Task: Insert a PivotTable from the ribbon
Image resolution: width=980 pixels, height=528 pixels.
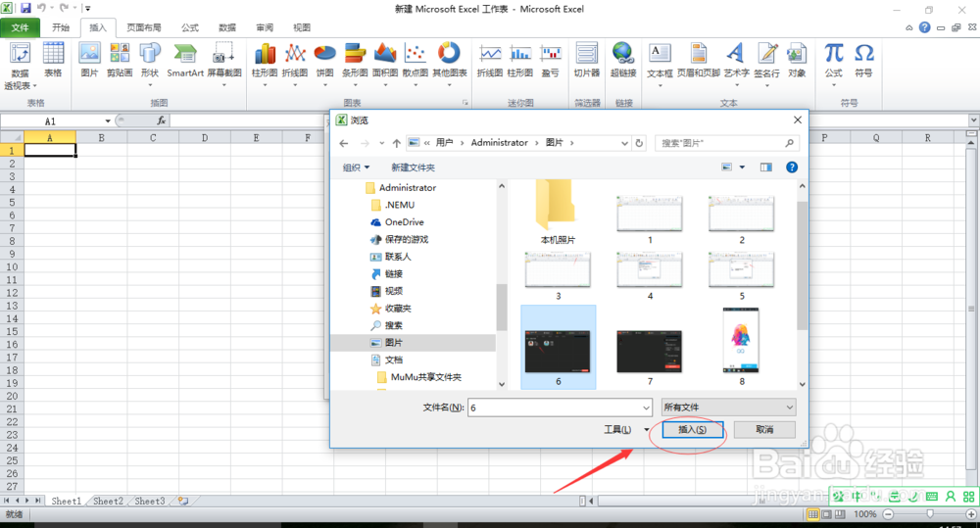Action: click(20, 65)
